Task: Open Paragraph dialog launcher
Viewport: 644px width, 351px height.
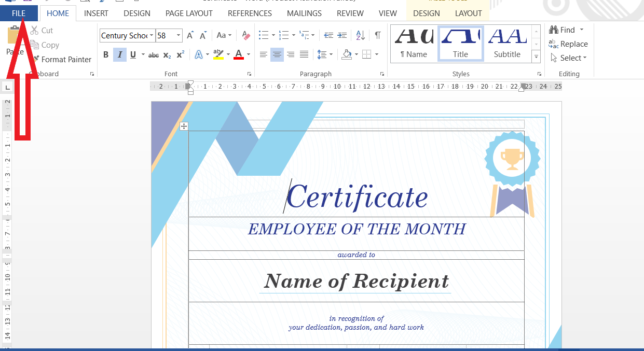Action: pos(382,74)
